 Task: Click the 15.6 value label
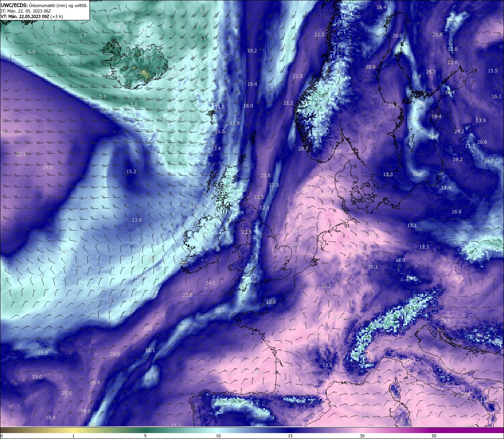(x=220, y=107)
